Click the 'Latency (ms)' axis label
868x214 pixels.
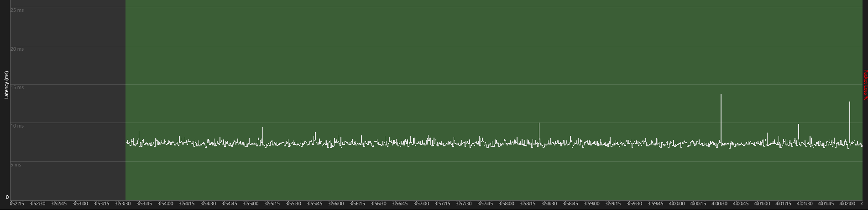click(x=6, y=85)
